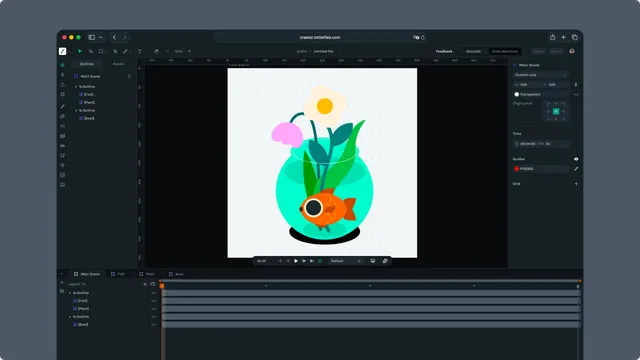The width and height of the screenshot is (640, 360).
Task: Open the Custom size dropdown
Action: [x=540, y=75]
